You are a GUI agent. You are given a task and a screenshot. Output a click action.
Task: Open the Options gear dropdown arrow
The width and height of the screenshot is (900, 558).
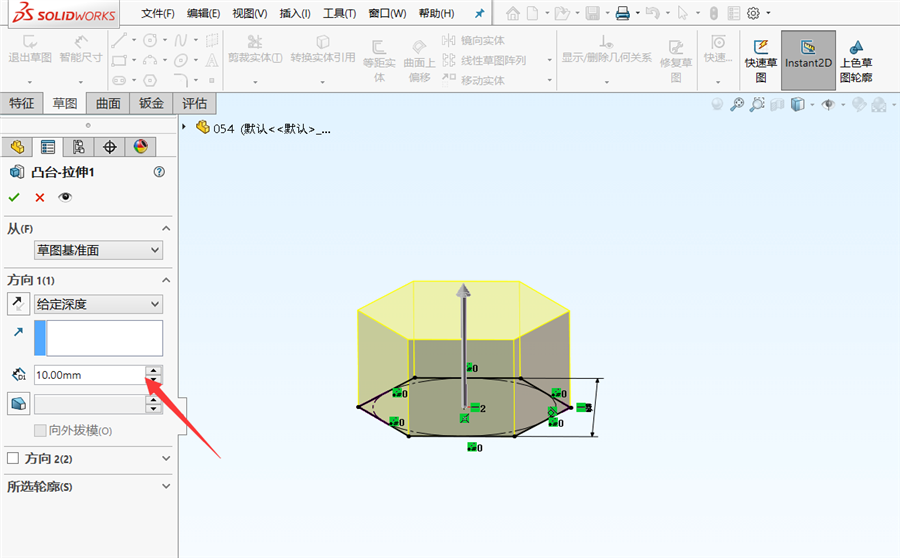tap(769, 13)
